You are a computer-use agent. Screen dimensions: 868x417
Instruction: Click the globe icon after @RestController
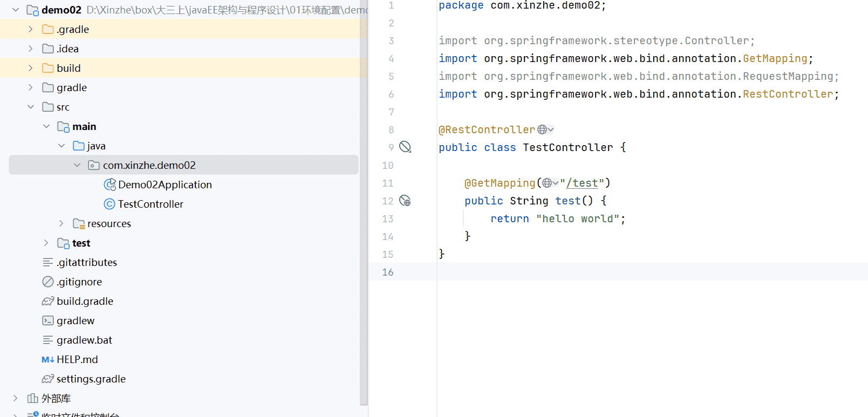(542, 129)
